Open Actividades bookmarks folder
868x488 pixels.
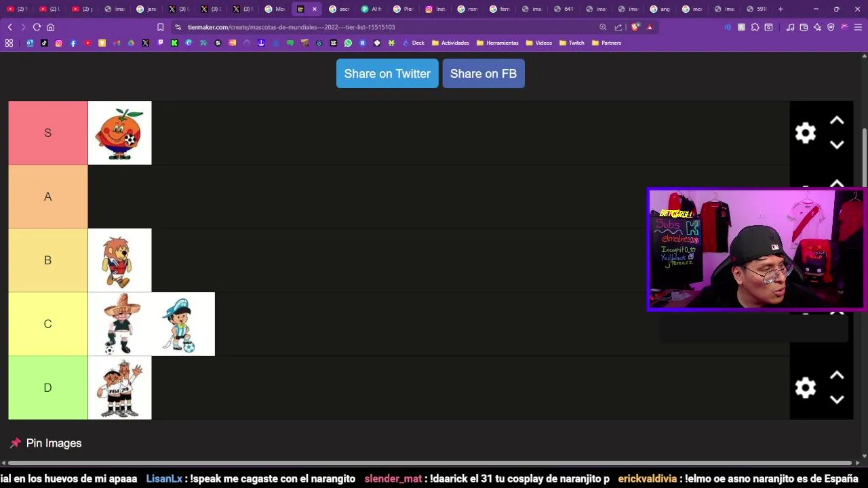450,43
